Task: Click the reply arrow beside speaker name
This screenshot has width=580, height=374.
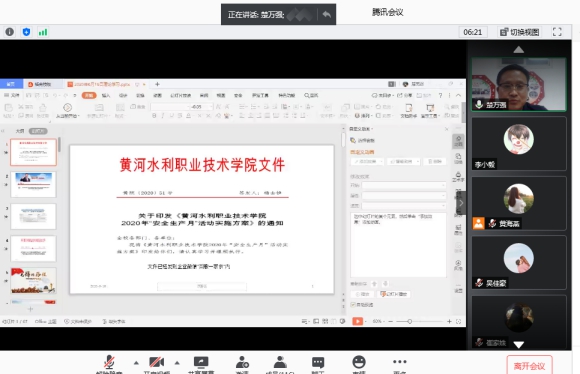Action: tap(326, 14)
